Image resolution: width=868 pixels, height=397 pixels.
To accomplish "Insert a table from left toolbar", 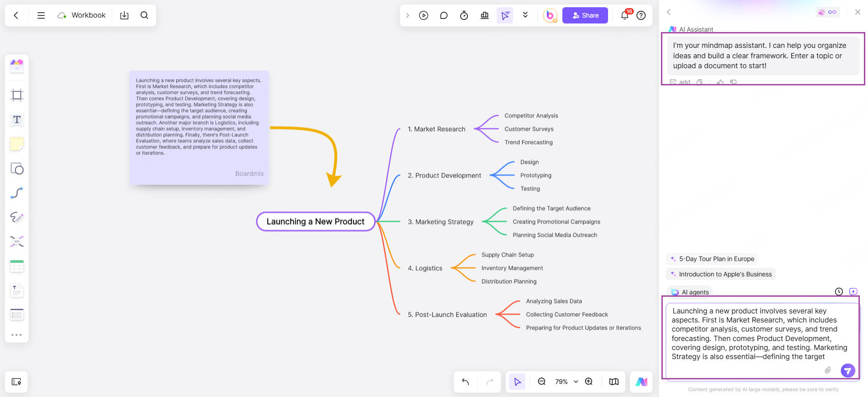I will [17, 266].
